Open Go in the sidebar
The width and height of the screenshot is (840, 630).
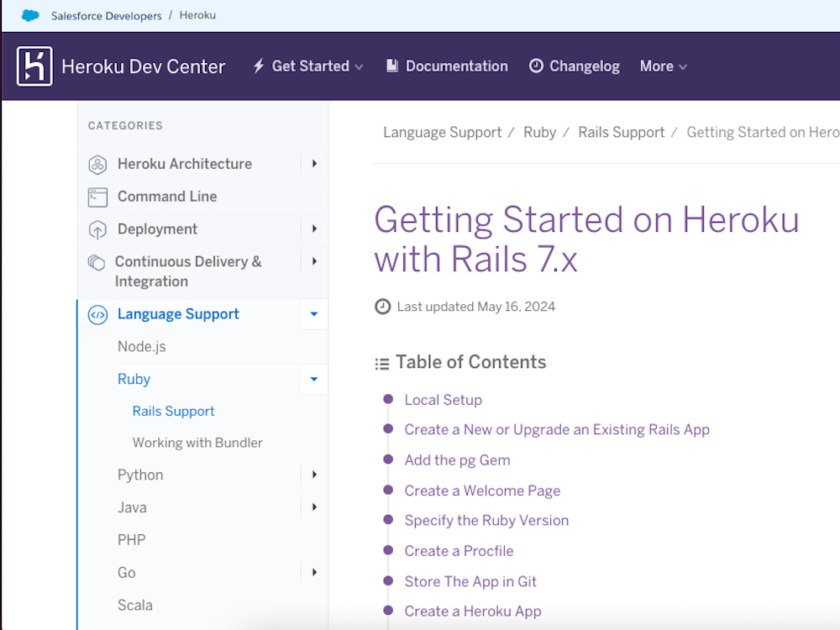coord(127,573)
